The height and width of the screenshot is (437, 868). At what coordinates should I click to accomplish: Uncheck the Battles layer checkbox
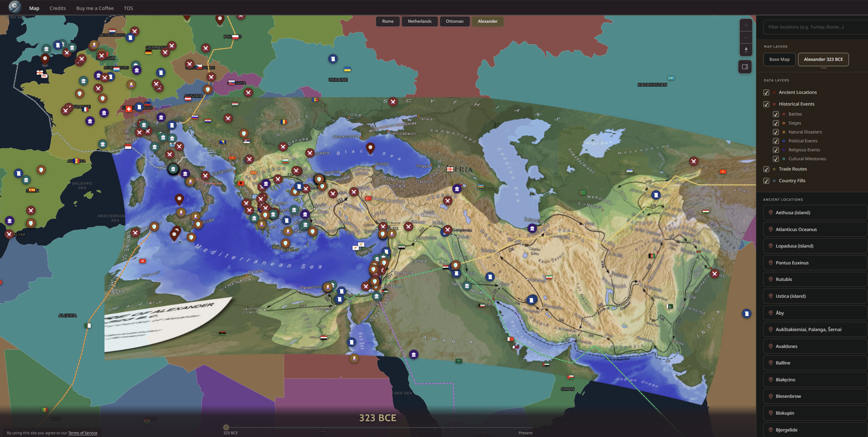[x=776, y=114]
